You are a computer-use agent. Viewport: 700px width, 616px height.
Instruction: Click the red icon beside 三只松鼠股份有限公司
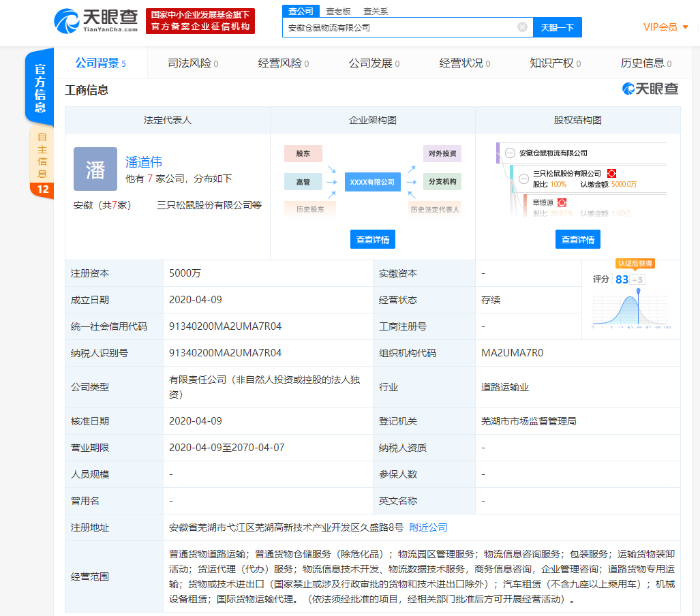point(611,174)
